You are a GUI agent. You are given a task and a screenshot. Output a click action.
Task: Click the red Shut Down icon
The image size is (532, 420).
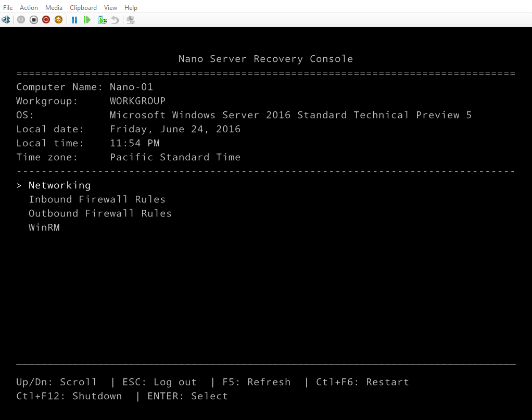pyautogui.click(x=46, y=20)
